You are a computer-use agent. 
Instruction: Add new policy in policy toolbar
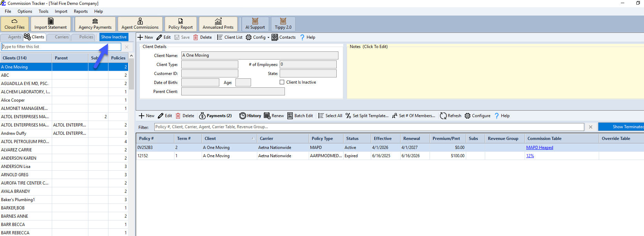click(146, 116)
